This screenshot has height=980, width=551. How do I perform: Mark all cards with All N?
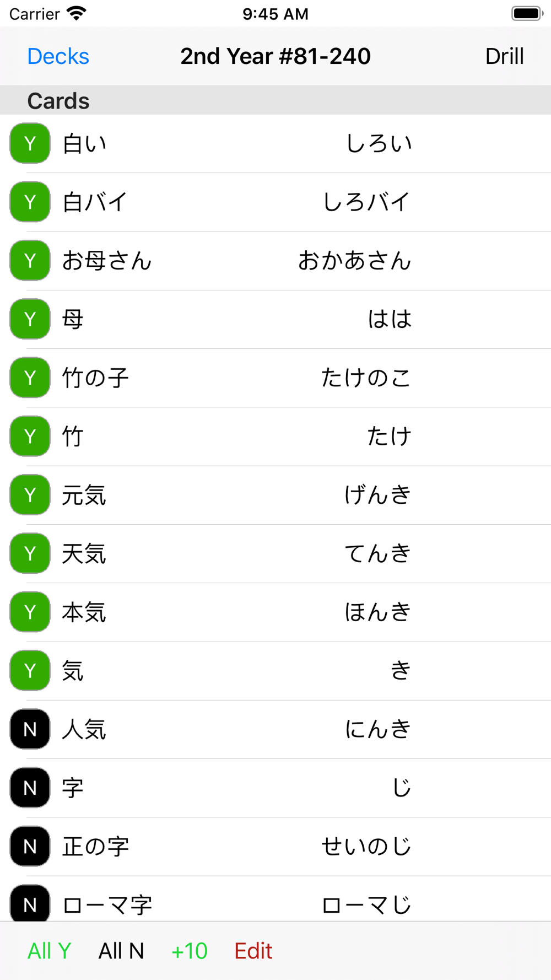coord(121,951)
